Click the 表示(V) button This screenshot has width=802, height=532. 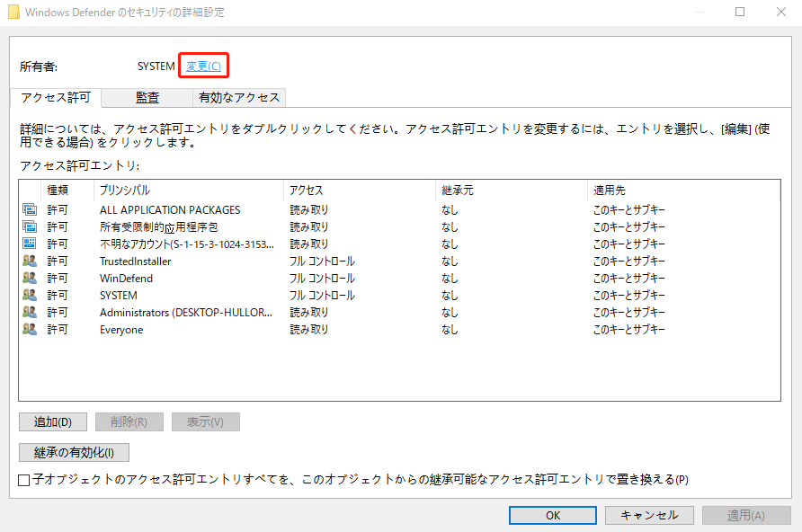[x=206, y=422]
